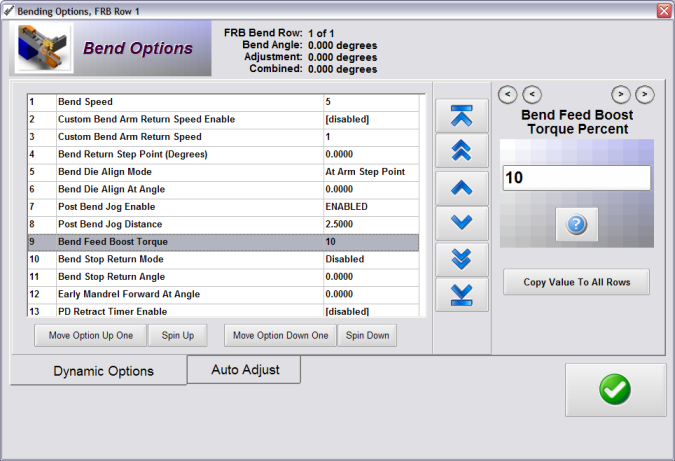The image size is (675, 461).
Task: Click Copy Value To All Rows
Action: pyautogui.click(x=576, y=282)
